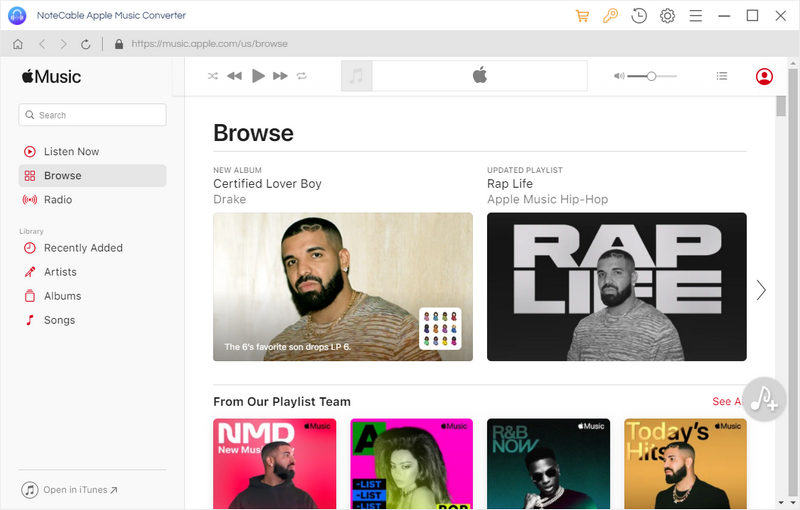
Task: Click the orange key register icon
Action: click(610, 16)
